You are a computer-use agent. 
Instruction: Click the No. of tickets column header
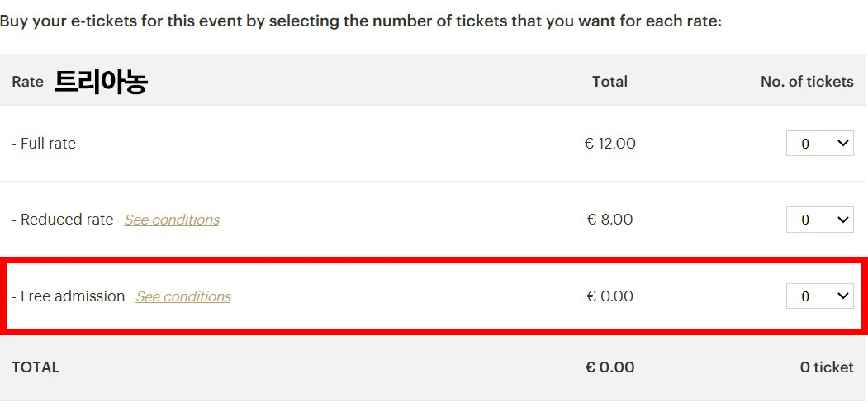click(x=806, y=82)
